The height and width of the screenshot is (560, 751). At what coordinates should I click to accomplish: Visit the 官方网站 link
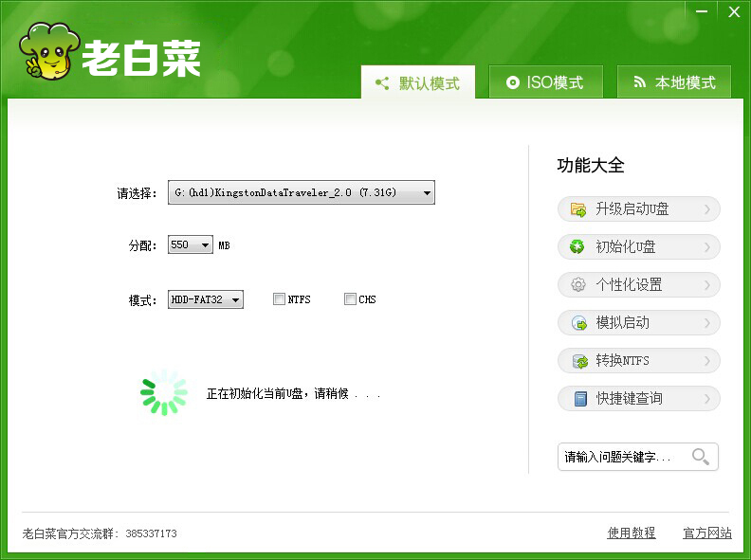click(706, 533)
